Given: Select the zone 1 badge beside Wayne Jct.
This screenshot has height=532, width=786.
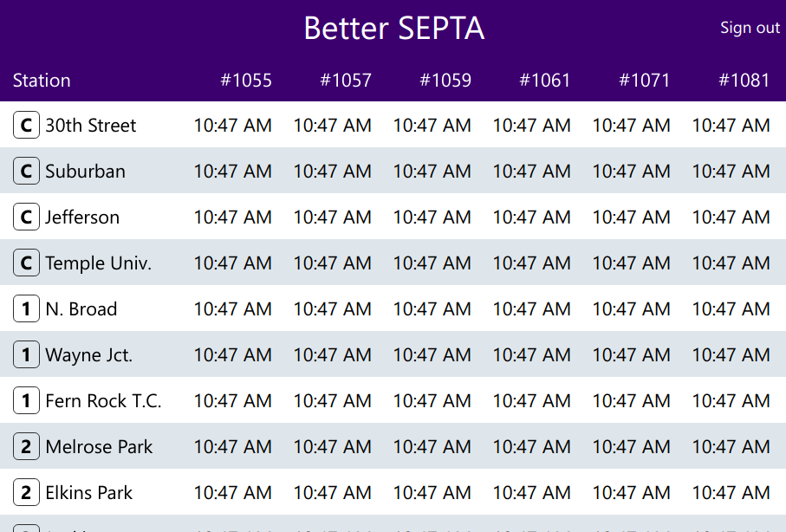Looking at the screenshot, I should point(26,355).
